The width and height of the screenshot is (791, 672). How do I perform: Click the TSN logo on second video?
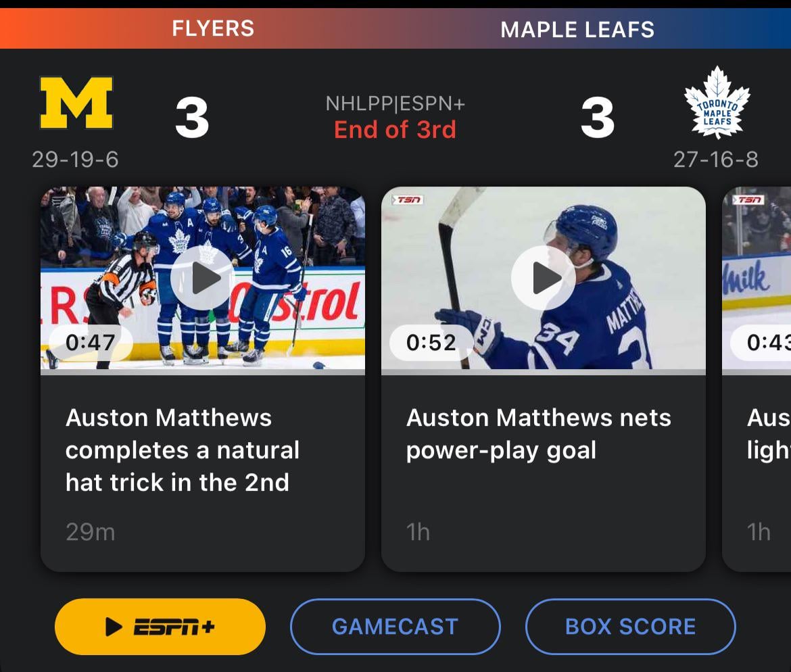tap(408, 199)
